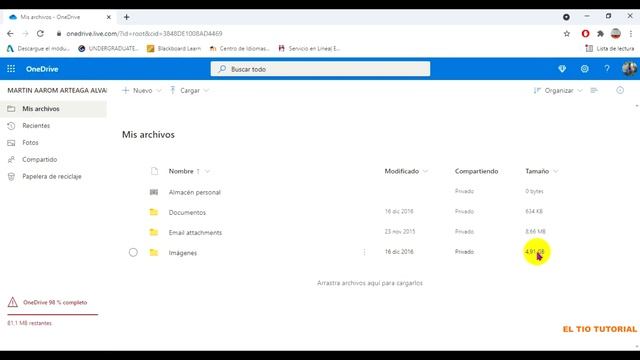Click the search magnifier icon
Viewport: 640px width, 360px height.
(222, 69)
